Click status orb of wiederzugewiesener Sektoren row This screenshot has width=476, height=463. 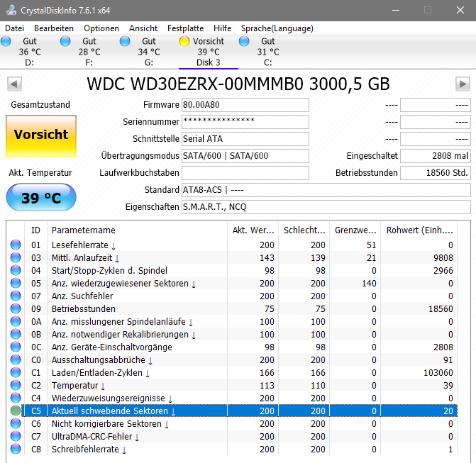[x=16, y=283]
